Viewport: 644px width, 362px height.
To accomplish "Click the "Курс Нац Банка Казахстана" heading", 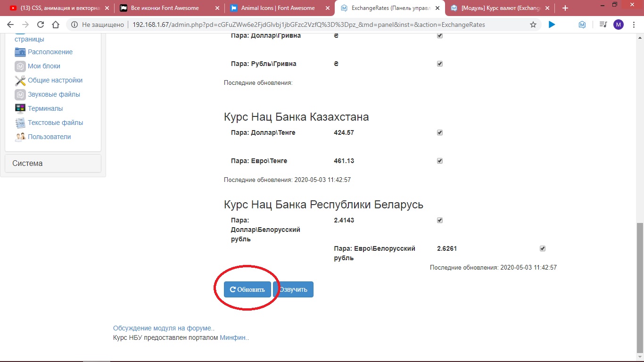I will [x=296, y=116].
